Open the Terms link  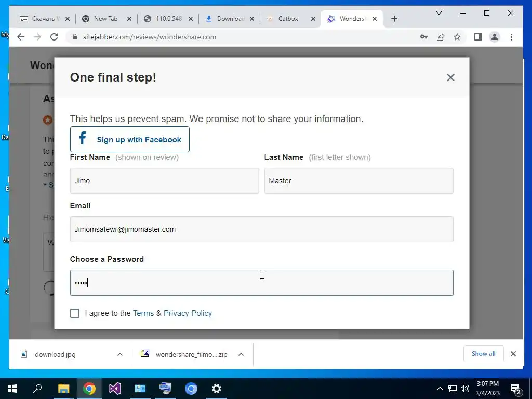143,313
